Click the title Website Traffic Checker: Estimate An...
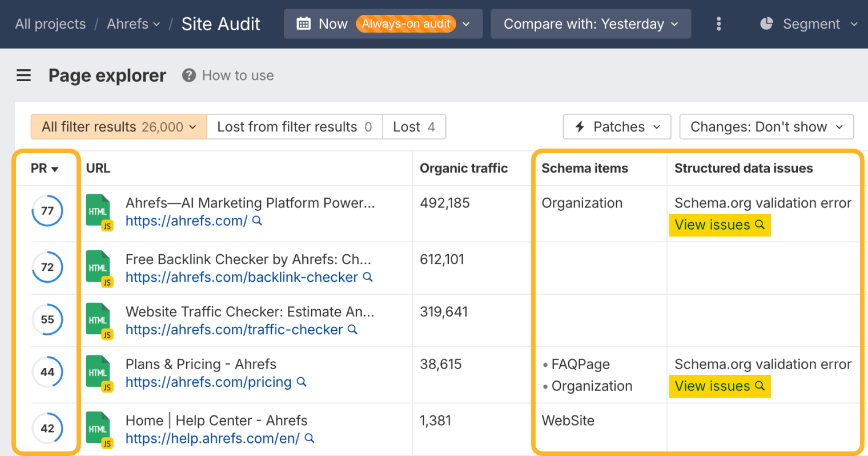The width and height of the screenshot is (868, 456). (250, 312)
